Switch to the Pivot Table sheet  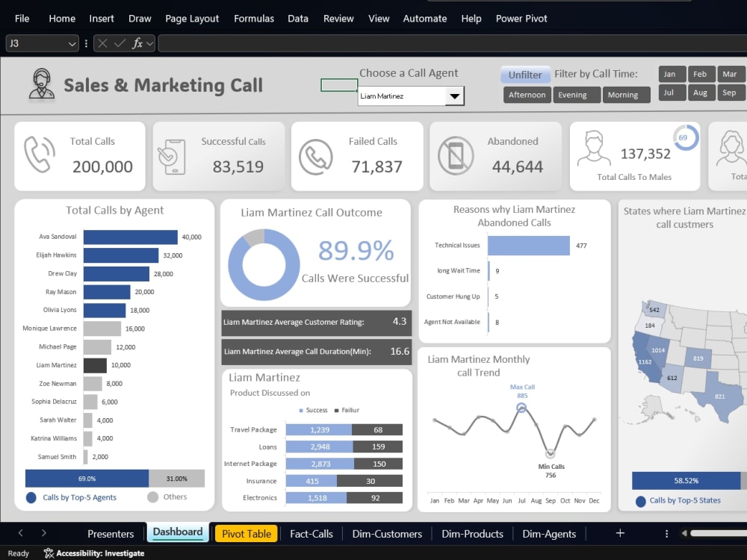(247, 534)
